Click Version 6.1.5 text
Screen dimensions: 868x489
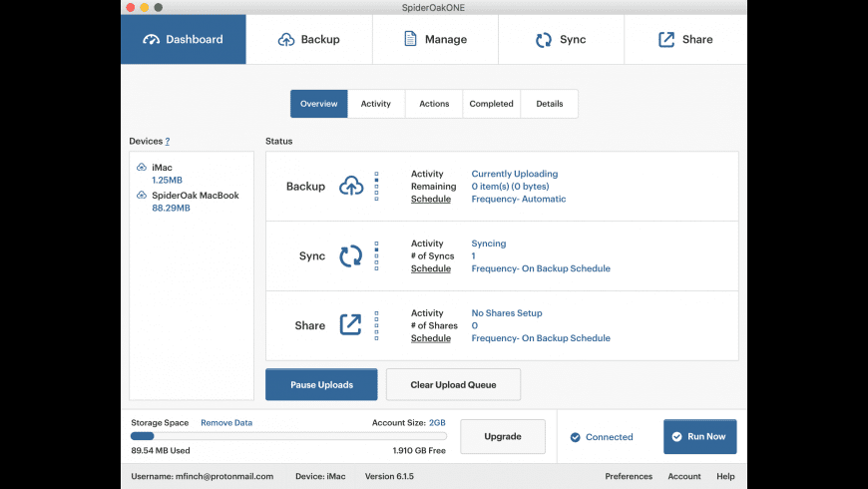(x=389, y=476)
